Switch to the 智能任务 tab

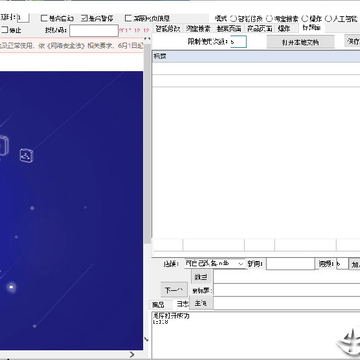tap(168, 29)
